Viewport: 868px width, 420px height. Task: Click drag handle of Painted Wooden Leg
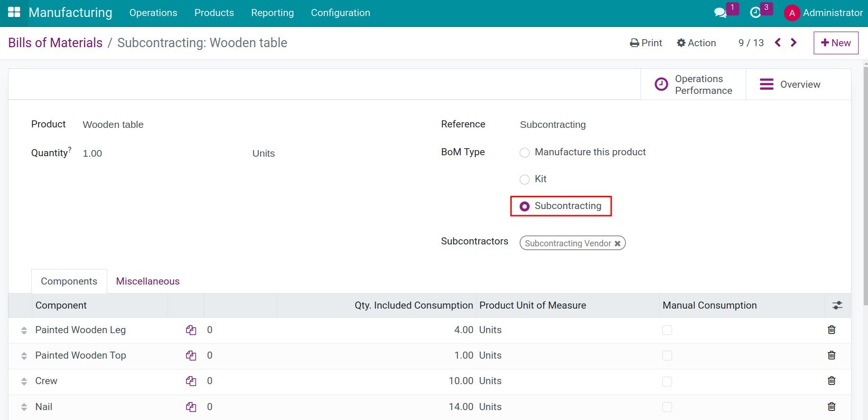click(24, 330)
